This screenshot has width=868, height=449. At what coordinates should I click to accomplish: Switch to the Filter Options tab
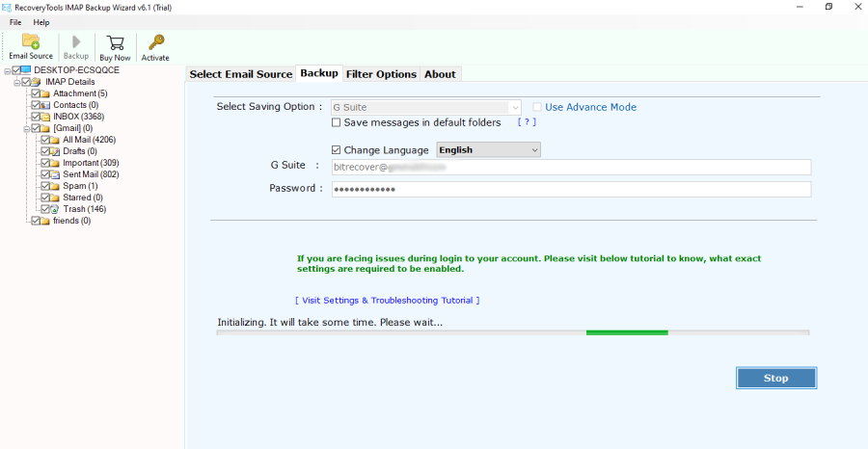tap(381, 74)
